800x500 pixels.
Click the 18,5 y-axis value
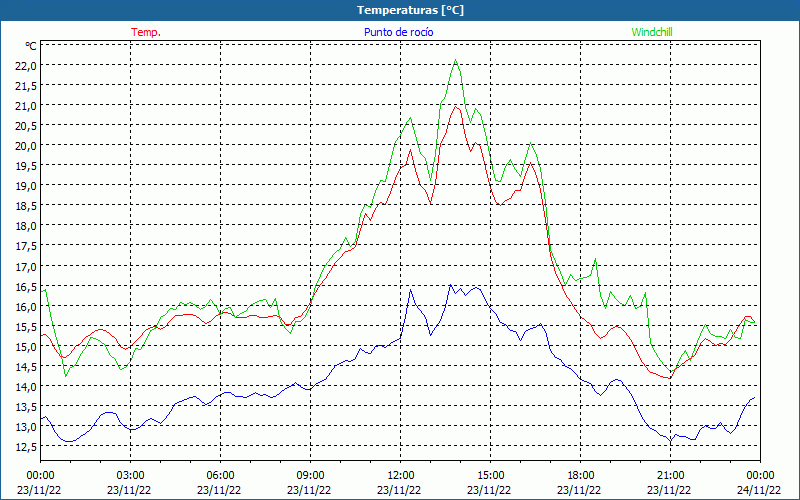pyautogui.click(x=26, y=206)
